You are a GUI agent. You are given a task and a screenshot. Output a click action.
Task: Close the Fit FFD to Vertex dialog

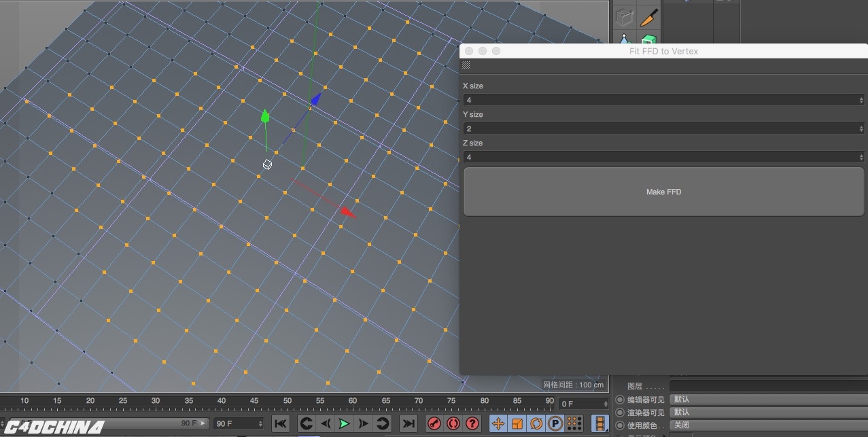click(x=469, y=51)
